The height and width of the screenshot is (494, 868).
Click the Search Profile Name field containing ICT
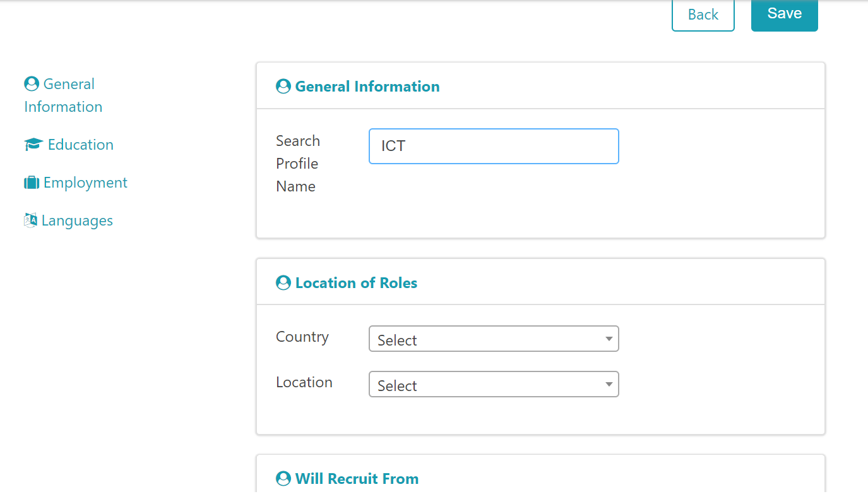(494, 146)
